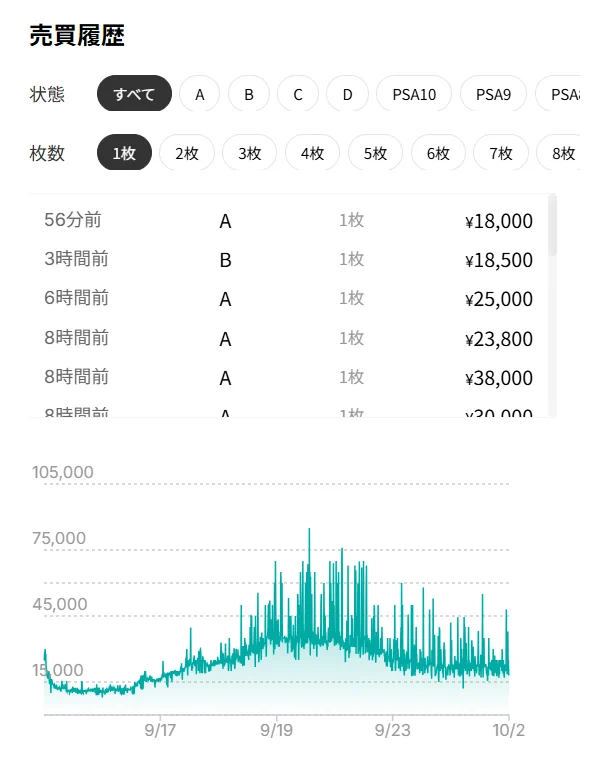Click the 45,000 axis label

[x=60, y=604]
